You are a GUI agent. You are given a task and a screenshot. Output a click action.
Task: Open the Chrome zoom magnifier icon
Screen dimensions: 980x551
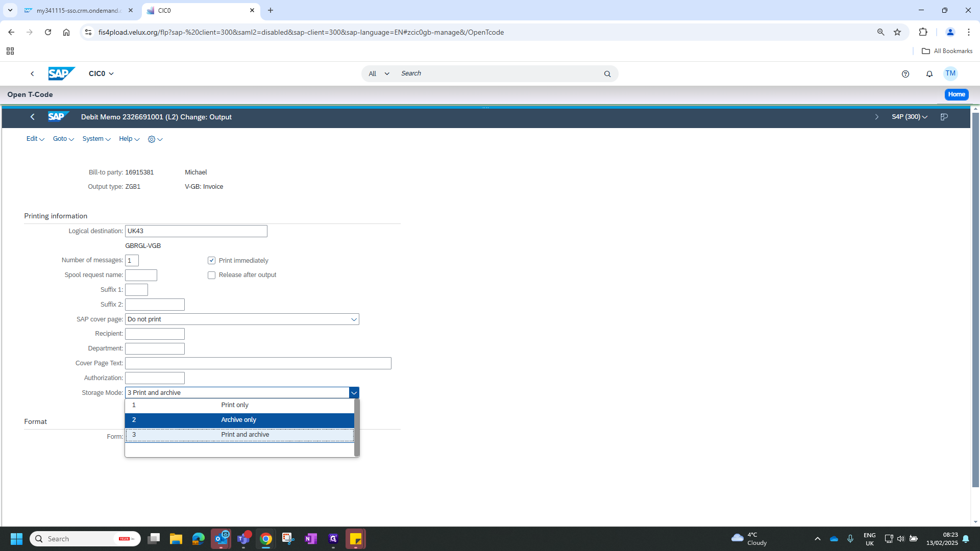[880, 32]
